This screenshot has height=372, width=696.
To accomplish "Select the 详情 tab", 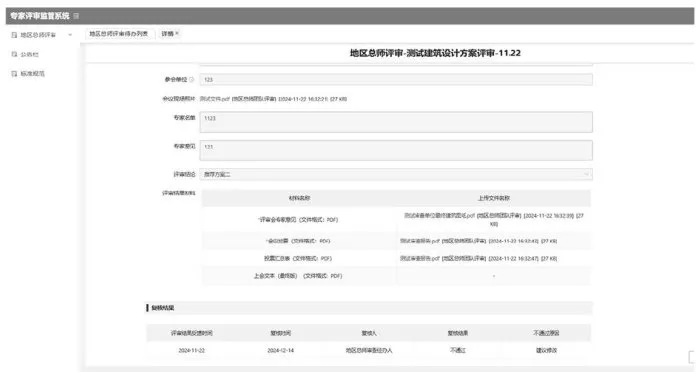I will 167,34.
